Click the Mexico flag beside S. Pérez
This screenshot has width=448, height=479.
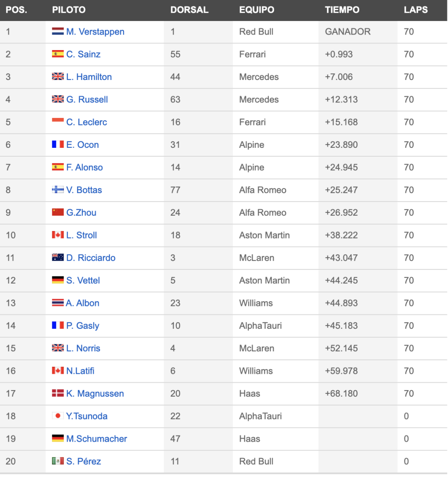point(58,461)
